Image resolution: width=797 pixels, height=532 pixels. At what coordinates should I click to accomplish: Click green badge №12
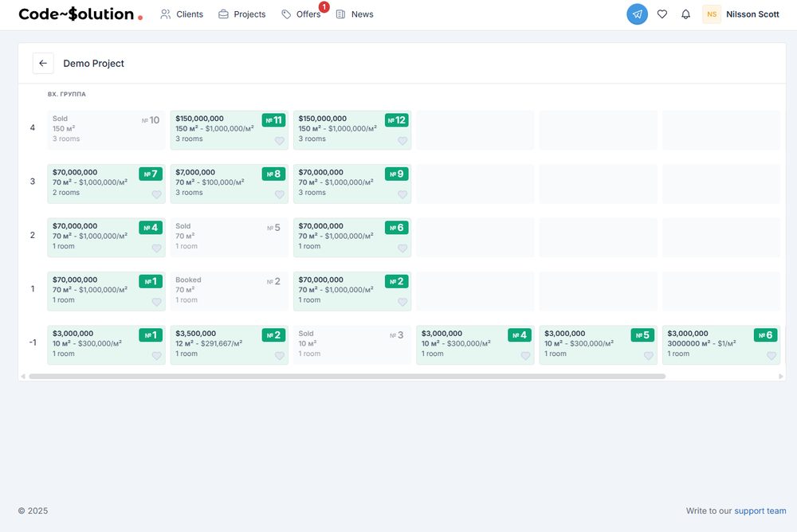click(x=397, y=120)
